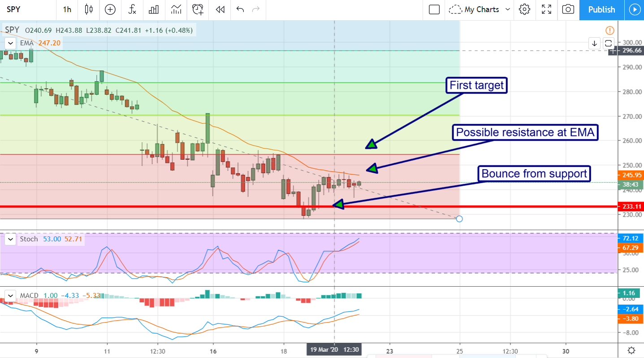This screenshot has width=644, height=358.
Task: Change the 1h time interval
Action: click(67, 9)
